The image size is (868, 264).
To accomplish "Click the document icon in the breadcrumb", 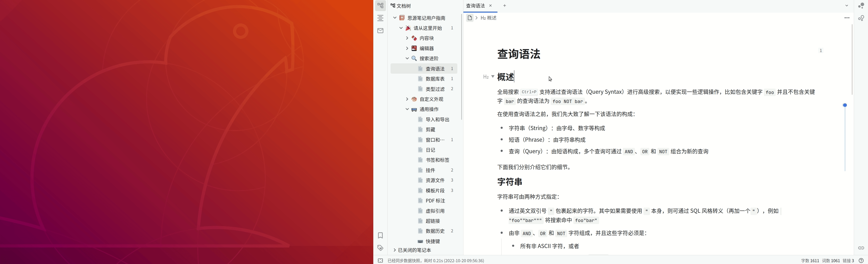I will coord(470,18).
